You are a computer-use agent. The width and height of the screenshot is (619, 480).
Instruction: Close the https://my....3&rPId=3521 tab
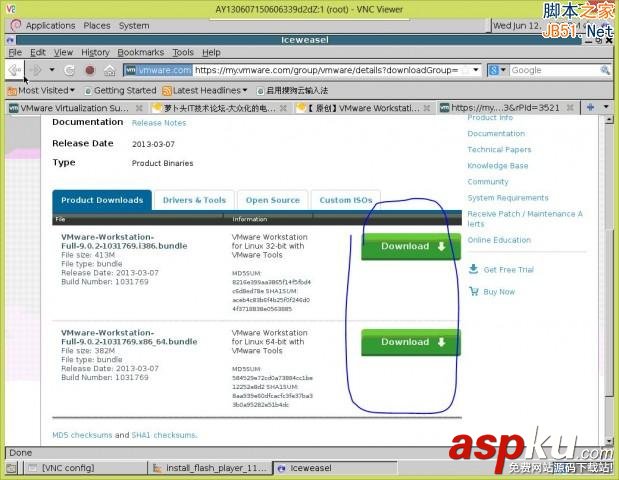[570, 108]
